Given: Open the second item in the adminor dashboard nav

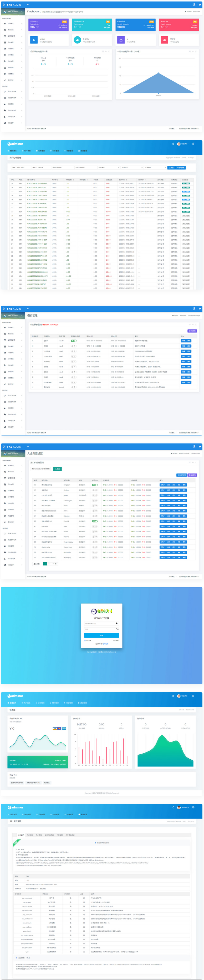Looking at the screenshot, I should (x=27, y=703).
